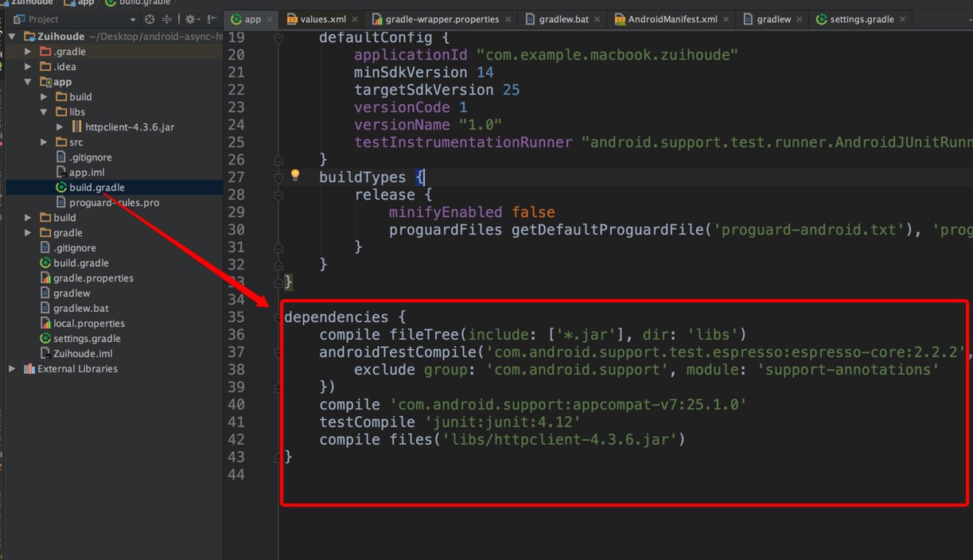Select httpclient-4.3.6.jar in project tree

tap(130, 127)
